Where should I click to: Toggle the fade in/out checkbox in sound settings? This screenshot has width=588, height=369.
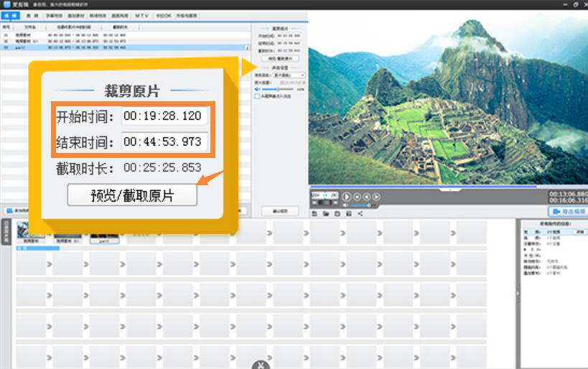coord(258,96)
